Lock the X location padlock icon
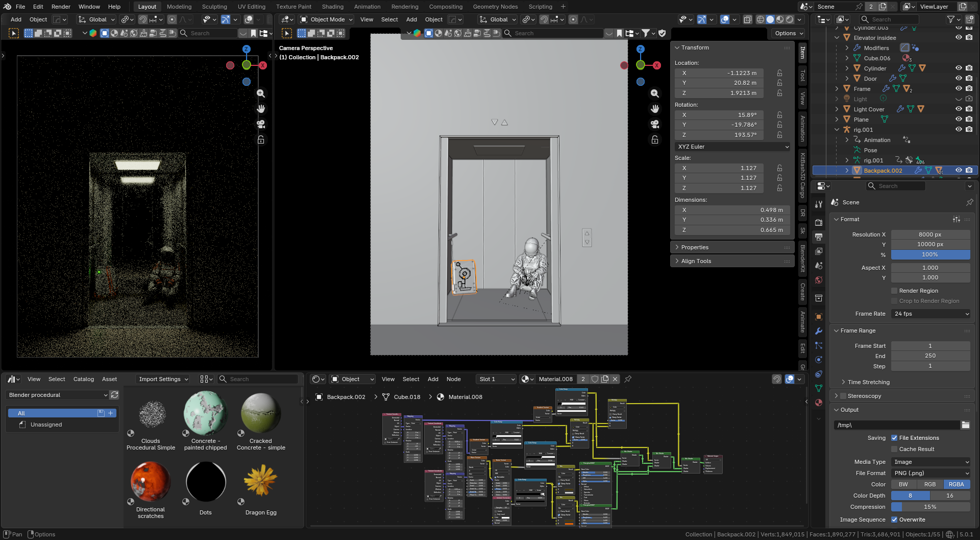Viewport: 980px width, 540px height. click(779, 73)
